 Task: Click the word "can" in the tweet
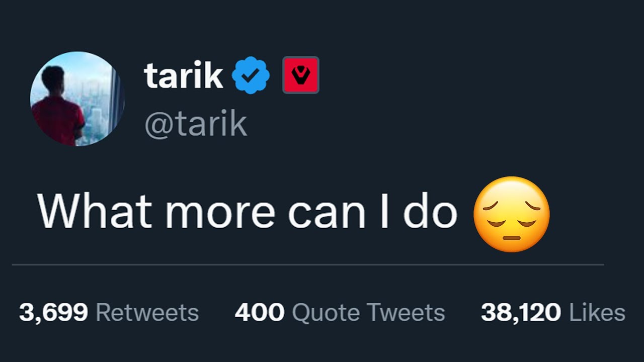(327, 212)
